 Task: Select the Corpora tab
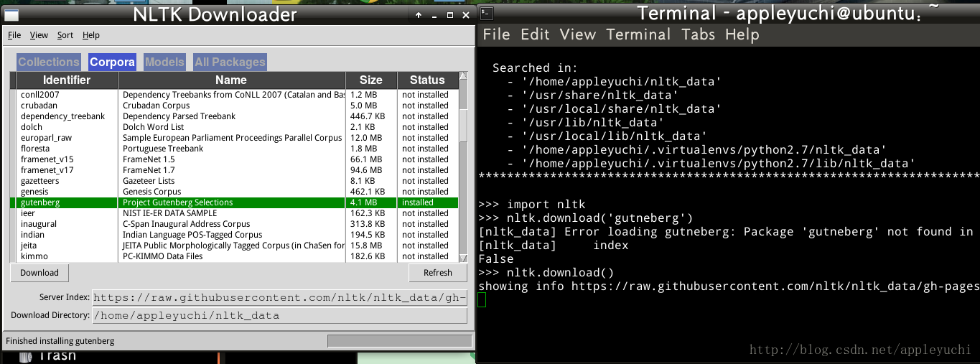pos(112,62)
